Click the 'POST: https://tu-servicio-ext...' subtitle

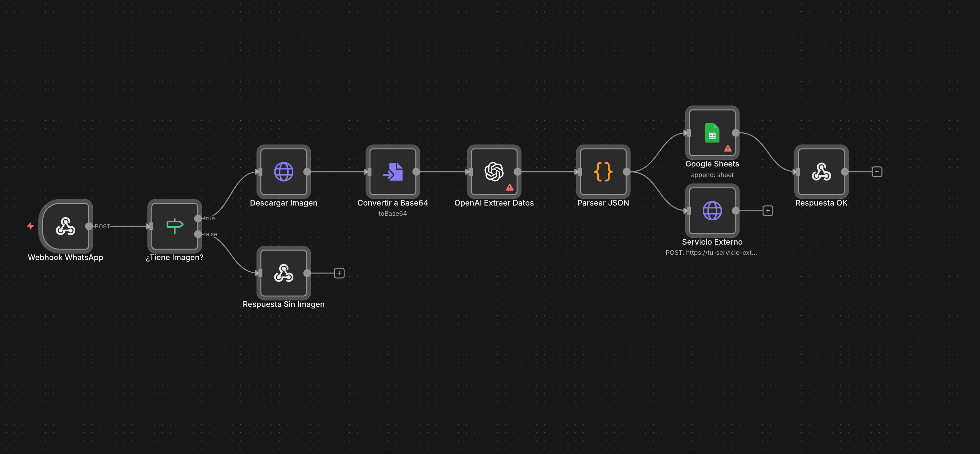click(711, 253)
